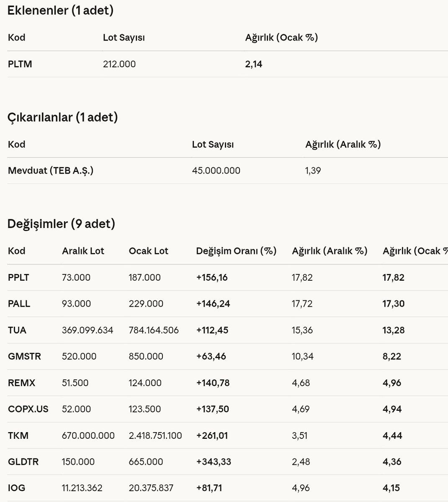Select the COPX.US code cell
The height and width of the screenshot is (502, 448).
point(28,409)
